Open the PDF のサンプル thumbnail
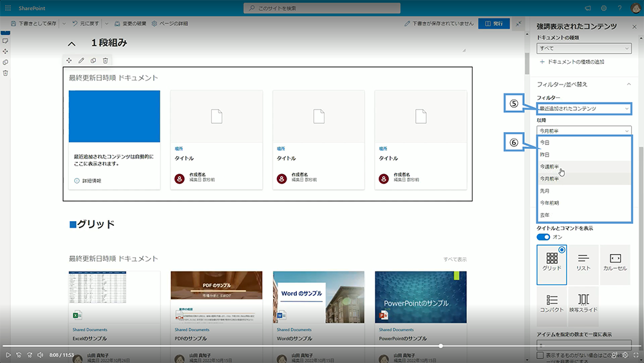Screen dimensions: 644x363 216,297
